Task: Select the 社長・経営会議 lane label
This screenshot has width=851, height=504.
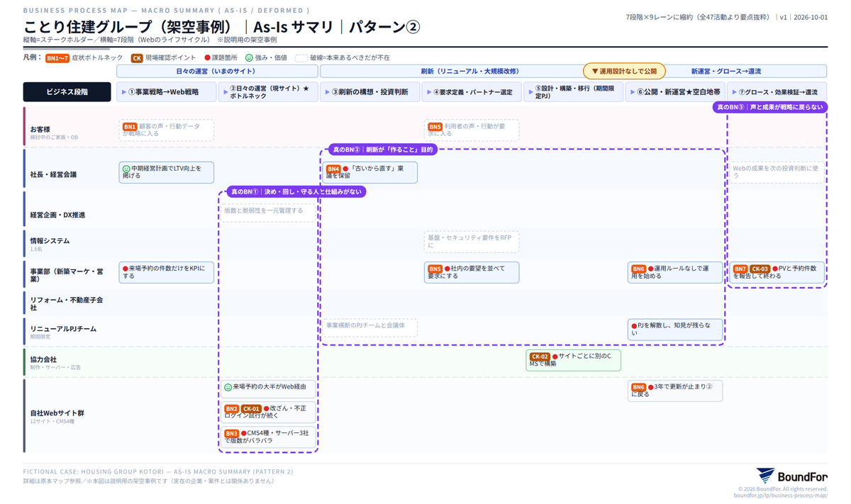Action: (x=53, y=174)
